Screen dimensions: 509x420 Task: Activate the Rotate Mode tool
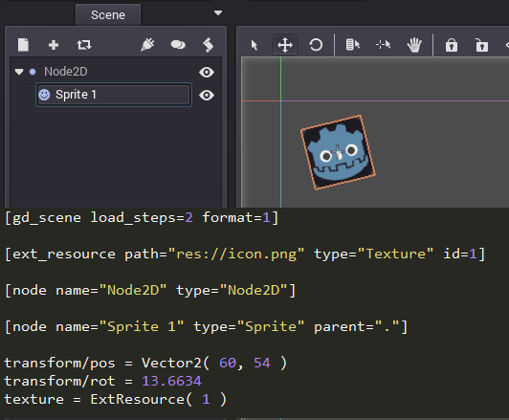(x=316, y=45)
